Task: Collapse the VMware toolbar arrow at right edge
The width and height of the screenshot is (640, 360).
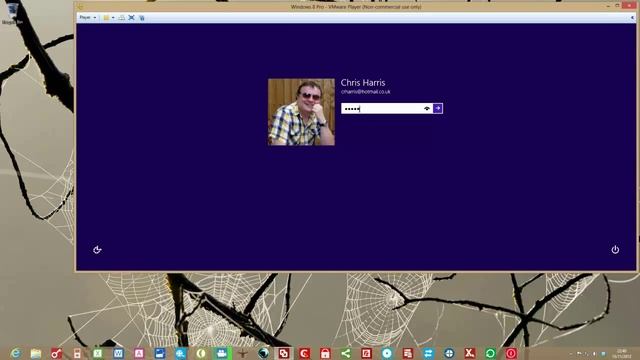Action: (632, 18)
